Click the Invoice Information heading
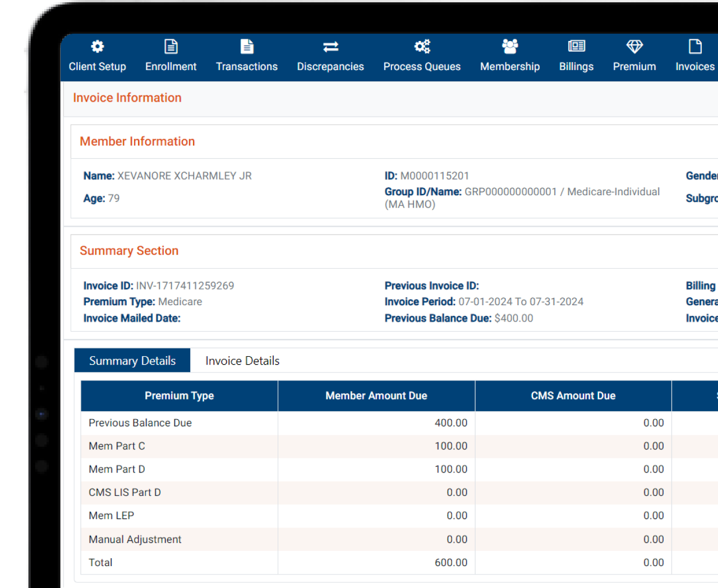This screenshot has height=588, width=718. coord(127,98)
